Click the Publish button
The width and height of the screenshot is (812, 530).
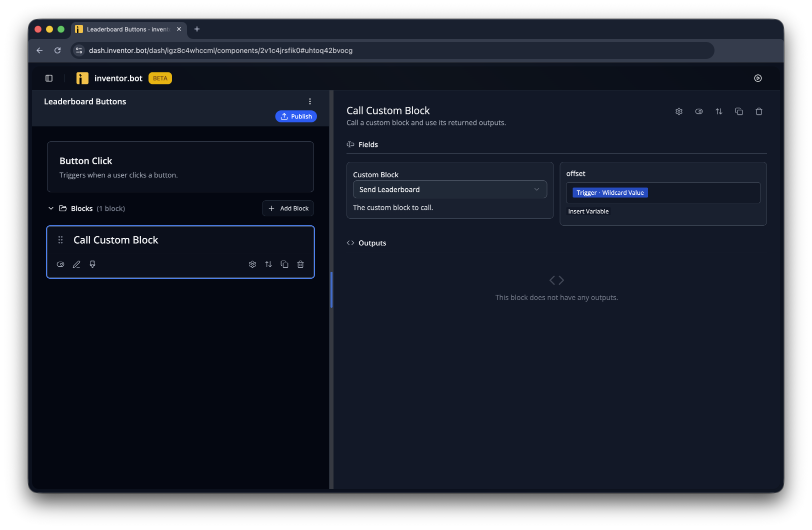coord(296,116)
